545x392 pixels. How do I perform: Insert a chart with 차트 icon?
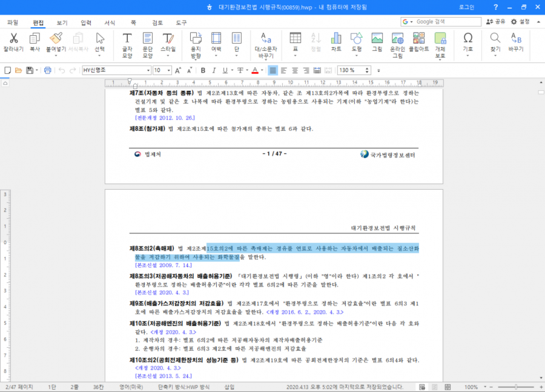pyautogui.click(x=336, y=38)
